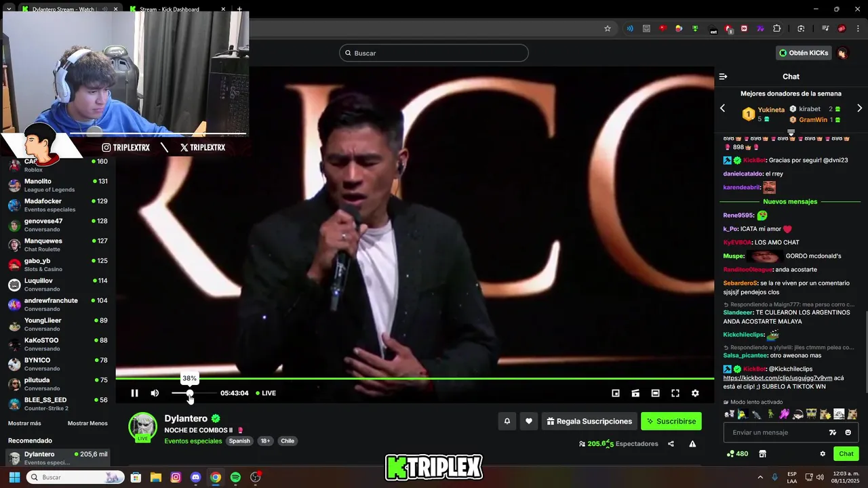Jump to LIVE in the player

(x=266, y=393)
